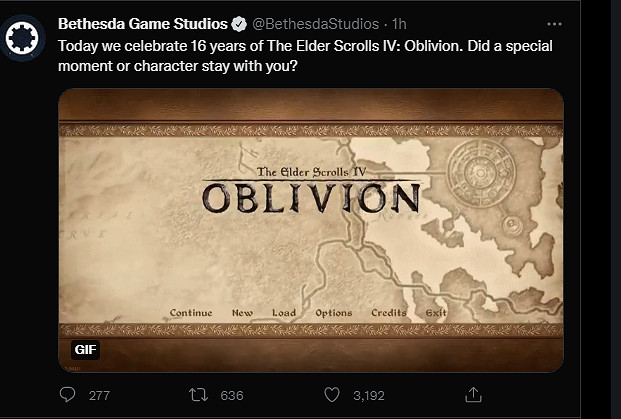Image resolution: width=621 pixels, height=419 pixels.
Task: Open the 1h timestamp link
Action: pos(400,23)
